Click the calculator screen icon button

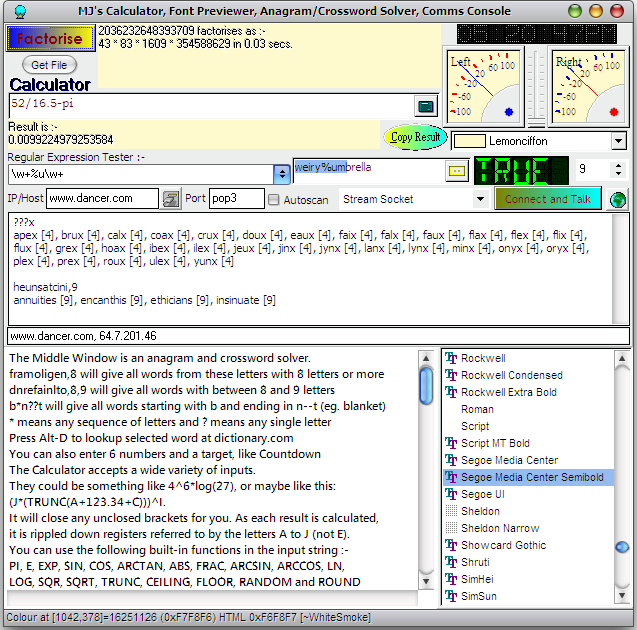(426, 106)
